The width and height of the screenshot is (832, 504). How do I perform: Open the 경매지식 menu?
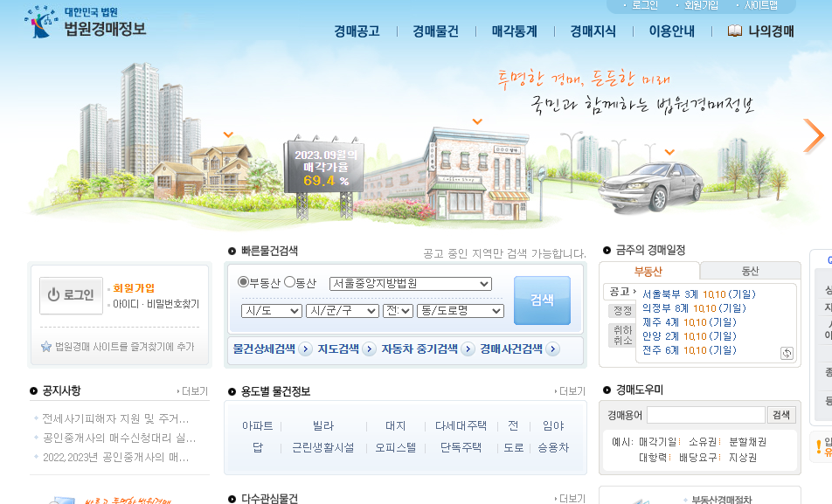(593, 31)
